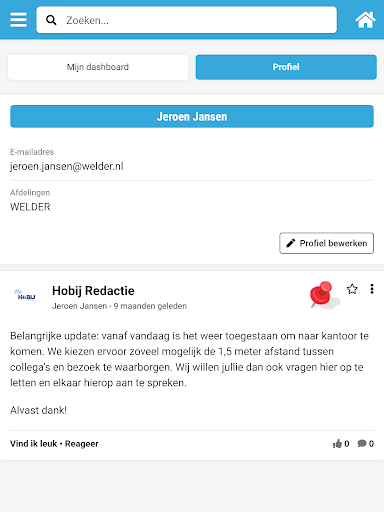Click the WELDER department entry
384x512 pixels.
[x=30, y=207]
